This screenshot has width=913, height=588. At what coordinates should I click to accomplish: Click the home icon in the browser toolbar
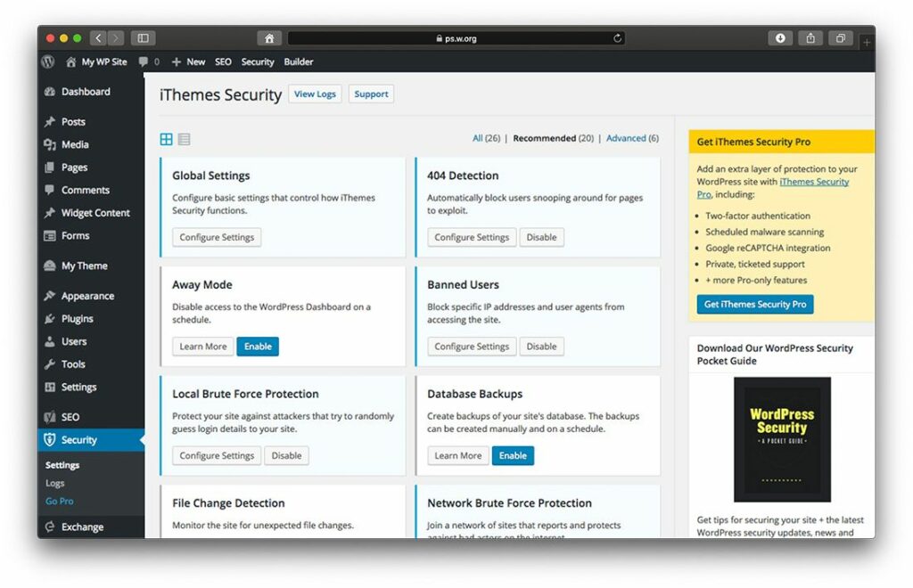268,38
